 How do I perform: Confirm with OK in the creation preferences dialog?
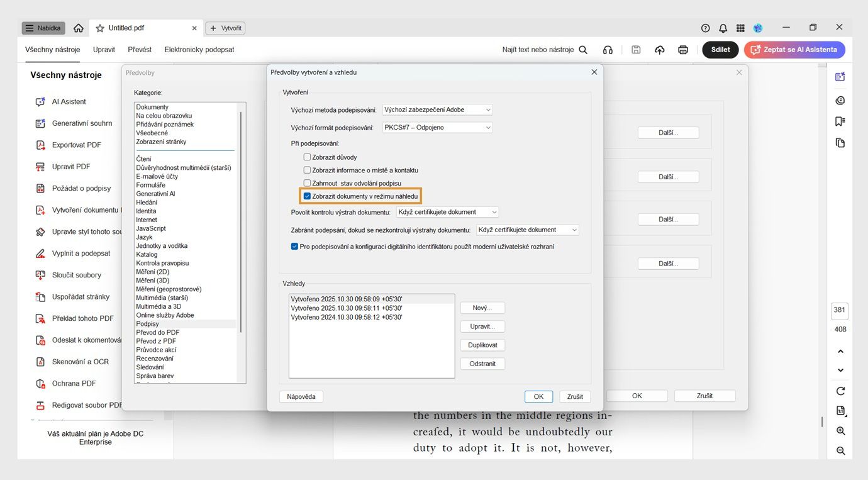(538, 397)
